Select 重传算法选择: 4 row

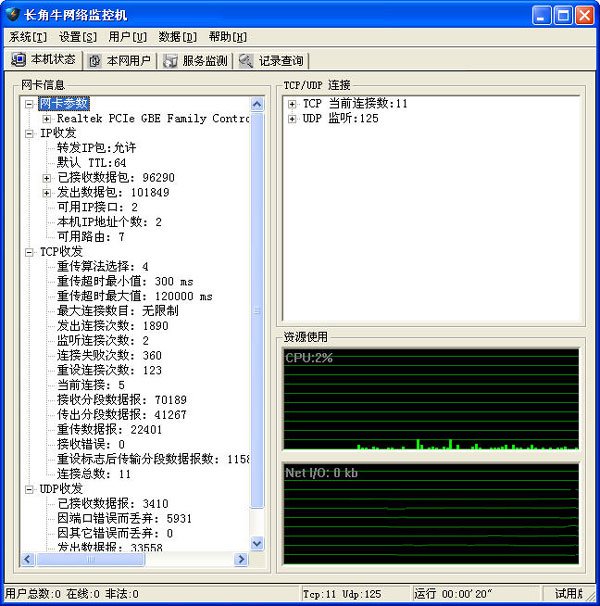[x=102, y=266]
